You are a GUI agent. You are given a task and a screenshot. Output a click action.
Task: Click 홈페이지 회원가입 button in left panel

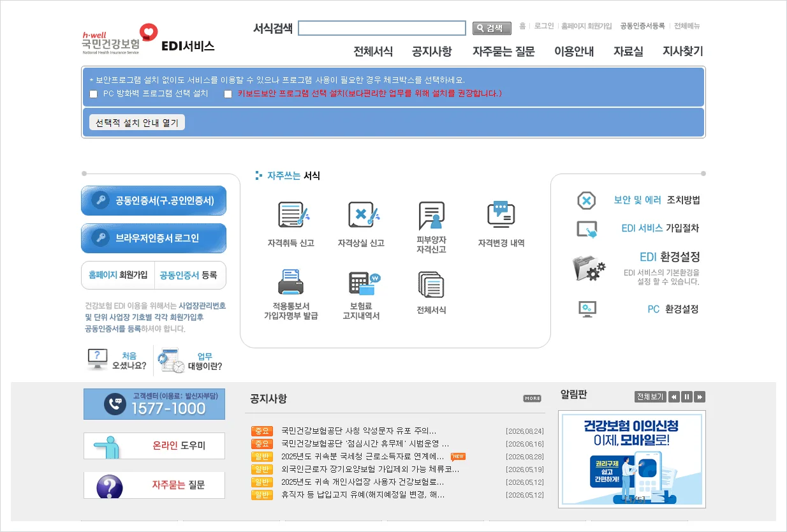point(118,275)
